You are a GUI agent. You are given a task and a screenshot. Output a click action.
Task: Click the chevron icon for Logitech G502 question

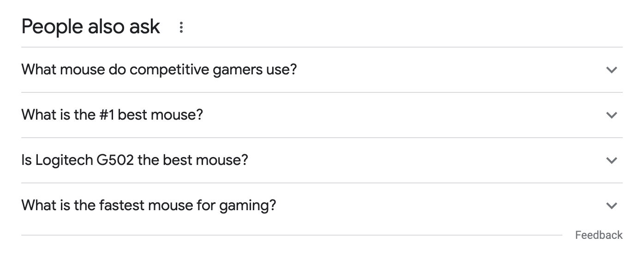pyautogui.click(x=612, y=160)
